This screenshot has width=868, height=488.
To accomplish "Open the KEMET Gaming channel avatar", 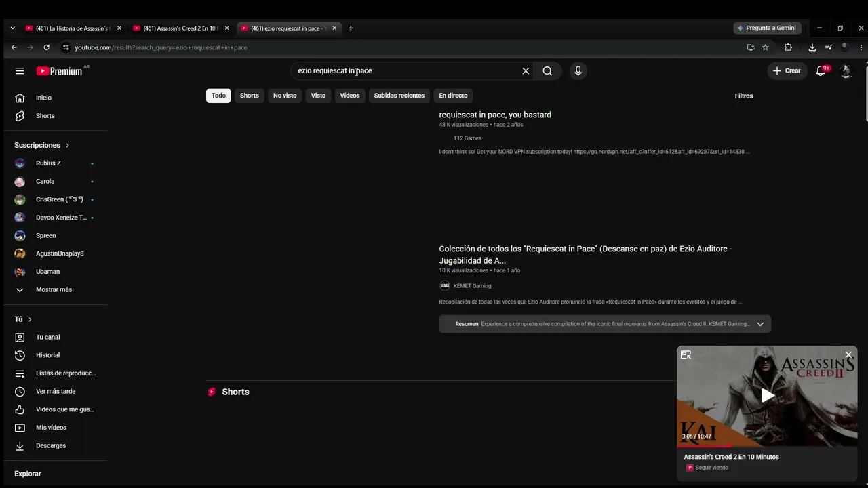I will click(x=445, y=286).
